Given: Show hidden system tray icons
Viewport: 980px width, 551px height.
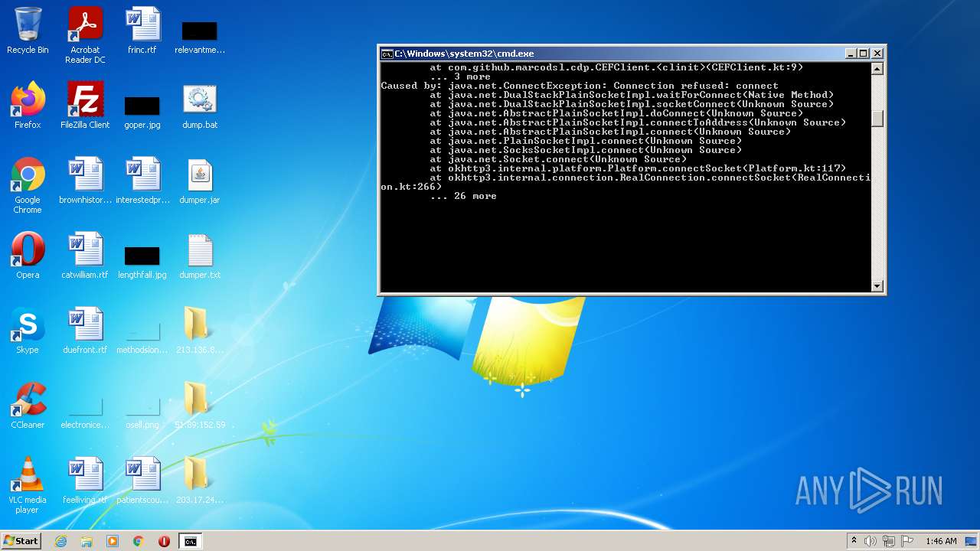Looking at the screenshot, I should [854, 541].
